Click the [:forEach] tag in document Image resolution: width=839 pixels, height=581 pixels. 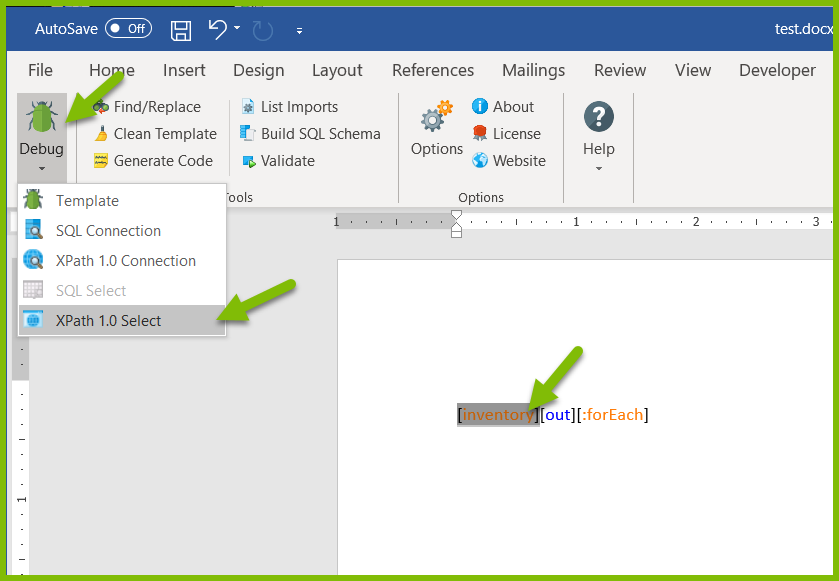[x=613, y=415]
